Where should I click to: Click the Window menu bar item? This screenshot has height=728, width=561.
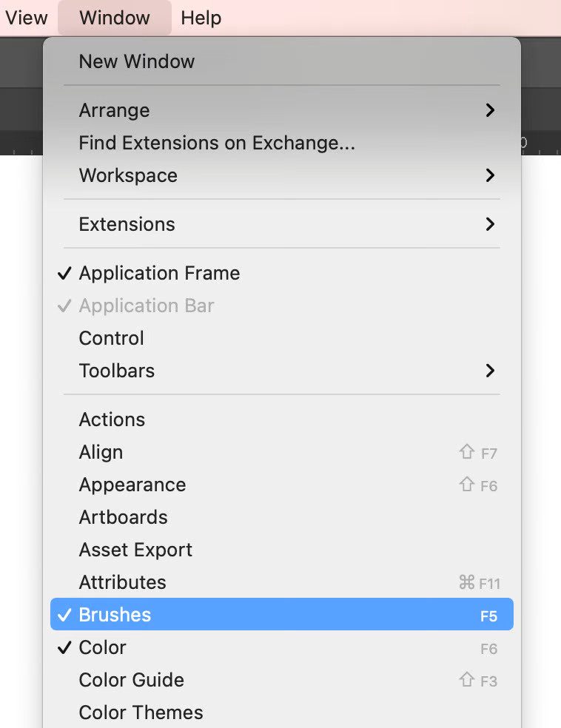[x=115, y=18]
